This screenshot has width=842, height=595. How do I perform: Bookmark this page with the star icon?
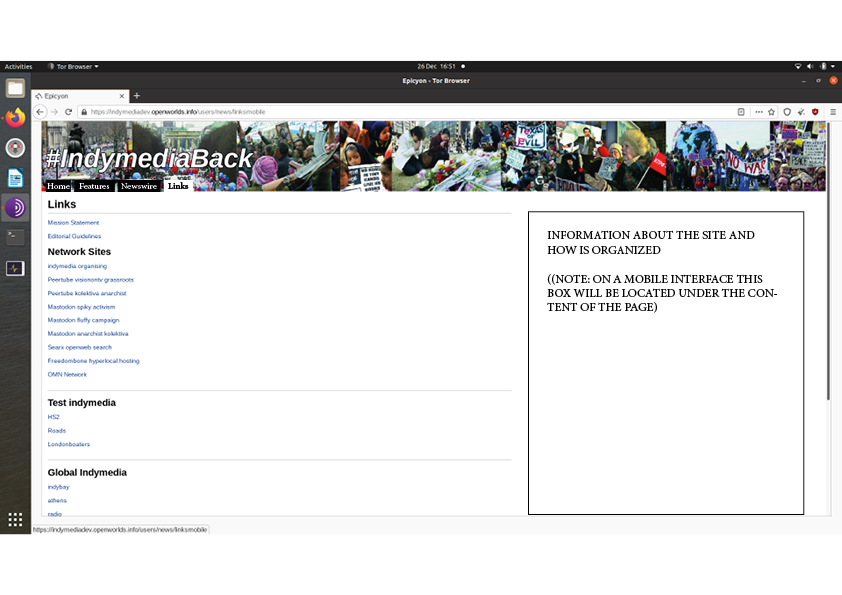771,112
